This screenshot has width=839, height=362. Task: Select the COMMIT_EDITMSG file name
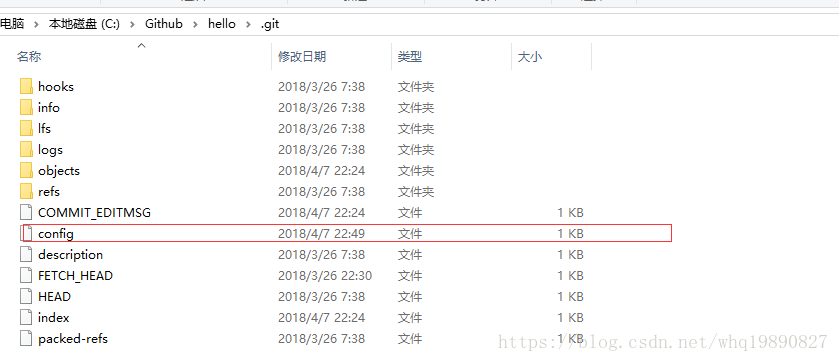94,212
